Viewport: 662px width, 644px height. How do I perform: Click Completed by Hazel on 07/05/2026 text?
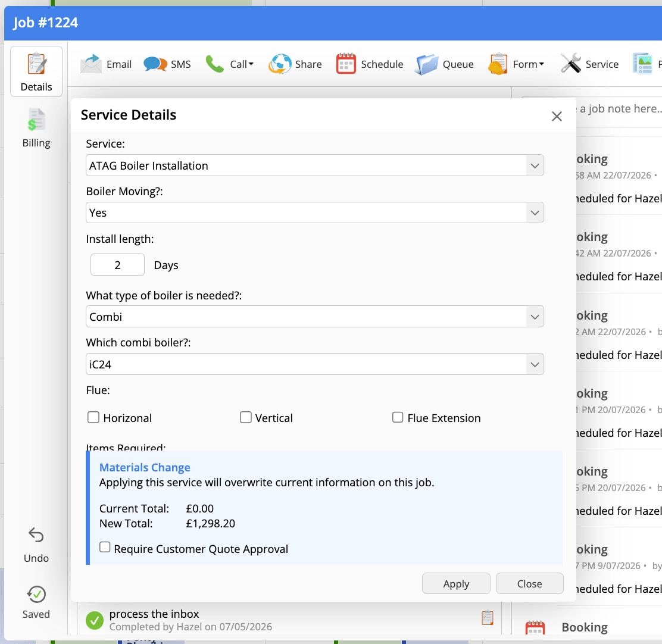coord(191,627)
